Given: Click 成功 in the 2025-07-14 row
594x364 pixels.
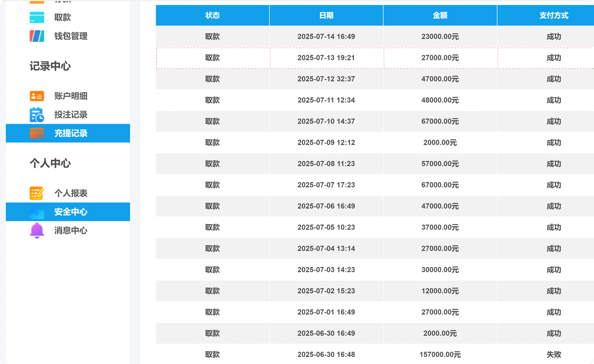Looking at the screenshot, I should pos(554,37).
